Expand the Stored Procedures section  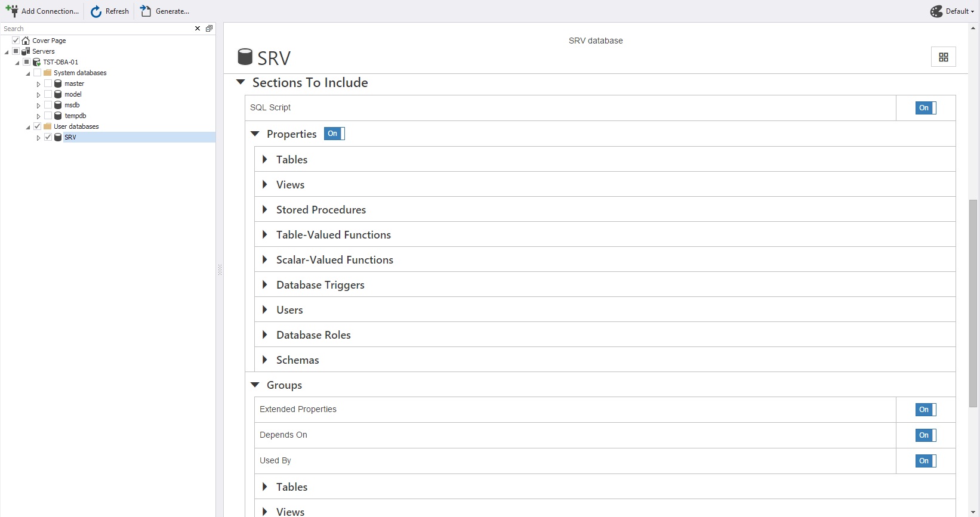(264, 210)
